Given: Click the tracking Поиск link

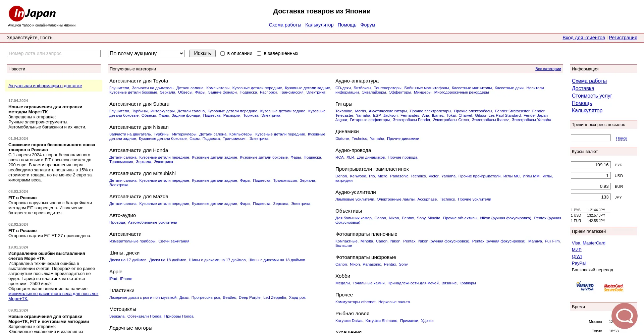Looking at the screenshot, I should [621, 138].
